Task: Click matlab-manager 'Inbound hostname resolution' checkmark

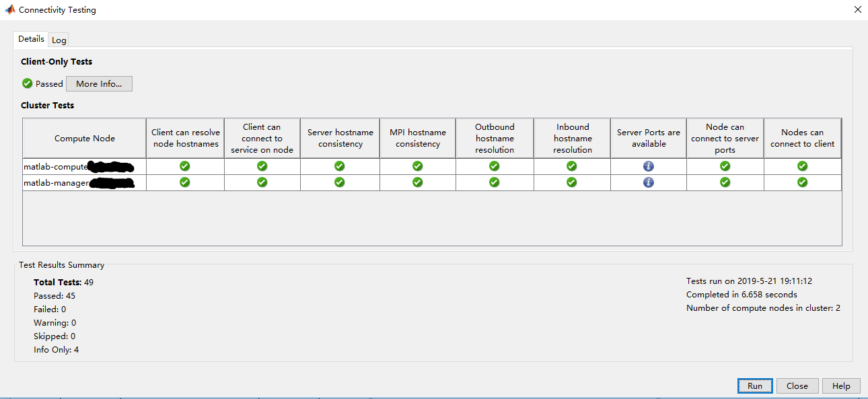Action: pyautogui.click(x=572, y=182)
